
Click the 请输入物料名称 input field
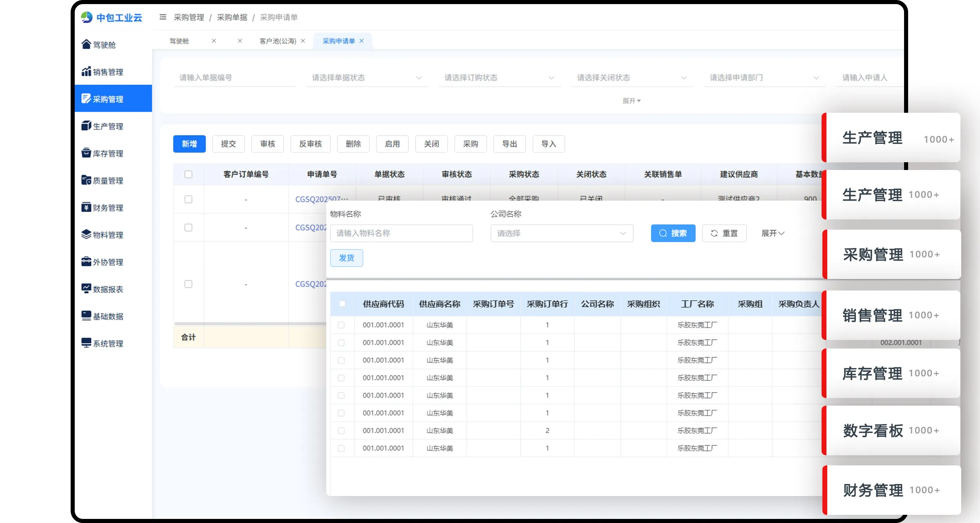click(401, 233)
